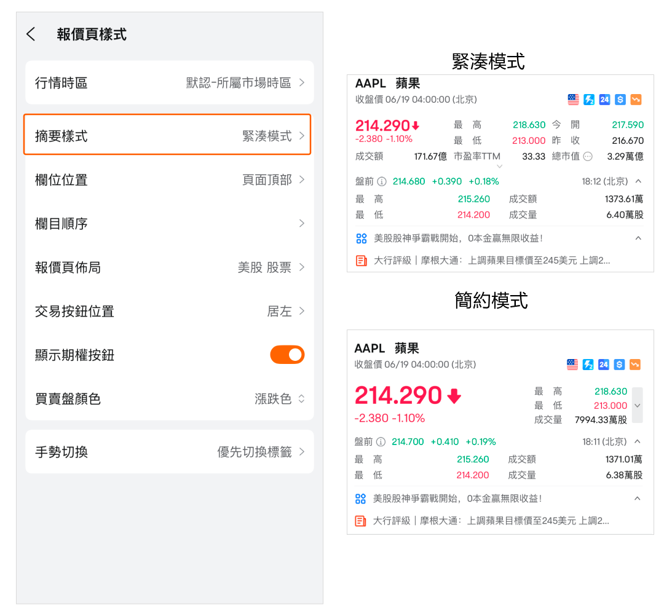The image size is (672, 616).
Task: Collapse the 盤前 section in 緊湊模式 preview
Action: (638, 181)
